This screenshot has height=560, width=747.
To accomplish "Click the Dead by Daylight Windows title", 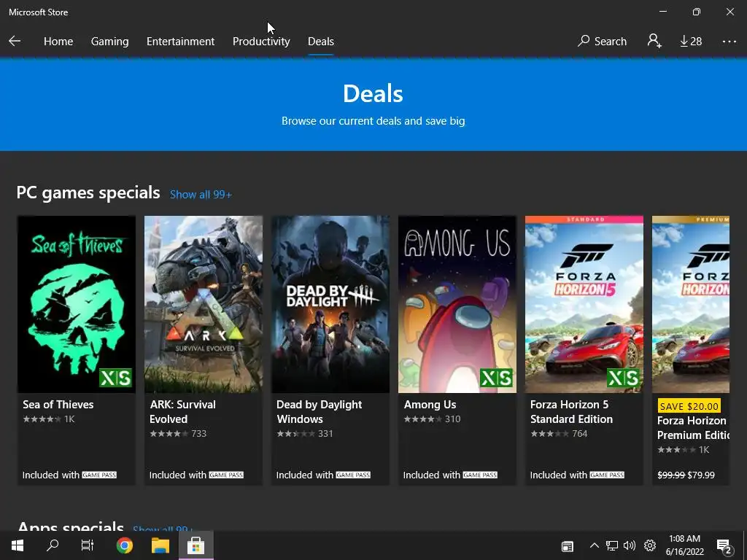I will pos(320,411).
